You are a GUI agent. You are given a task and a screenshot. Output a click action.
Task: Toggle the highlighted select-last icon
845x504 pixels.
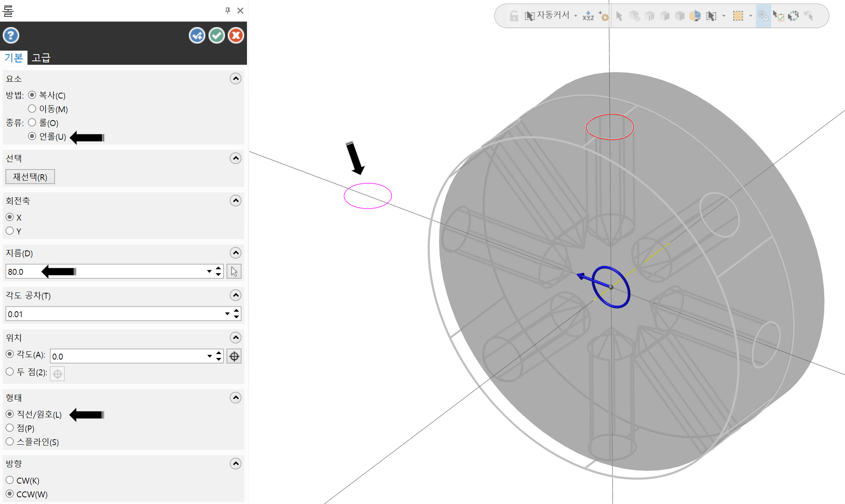pyautogui.click(x=763, y=16)
